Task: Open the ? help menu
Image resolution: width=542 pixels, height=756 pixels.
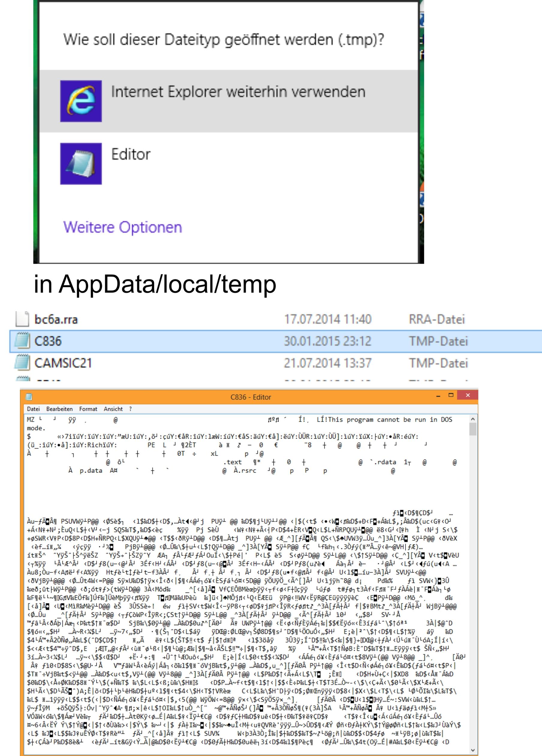Action: (x=130, y=409)
